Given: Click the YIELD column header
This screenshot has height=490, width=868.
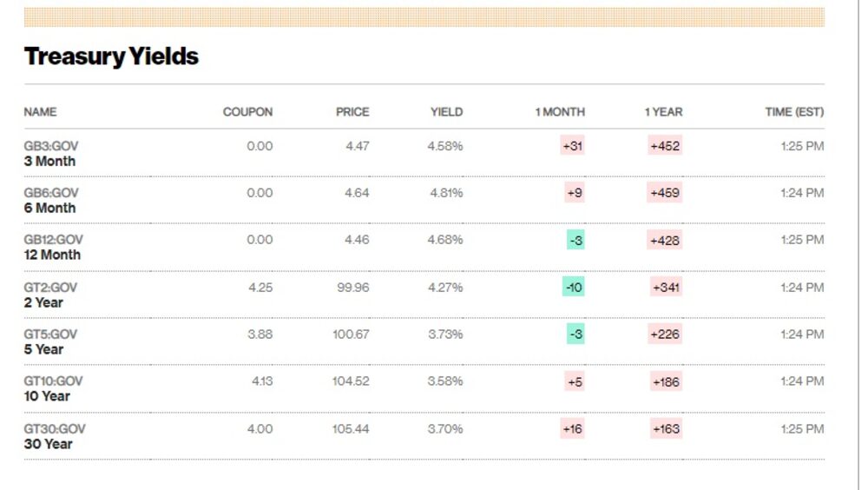Looking at the screenshot, I should pos(446,112).
